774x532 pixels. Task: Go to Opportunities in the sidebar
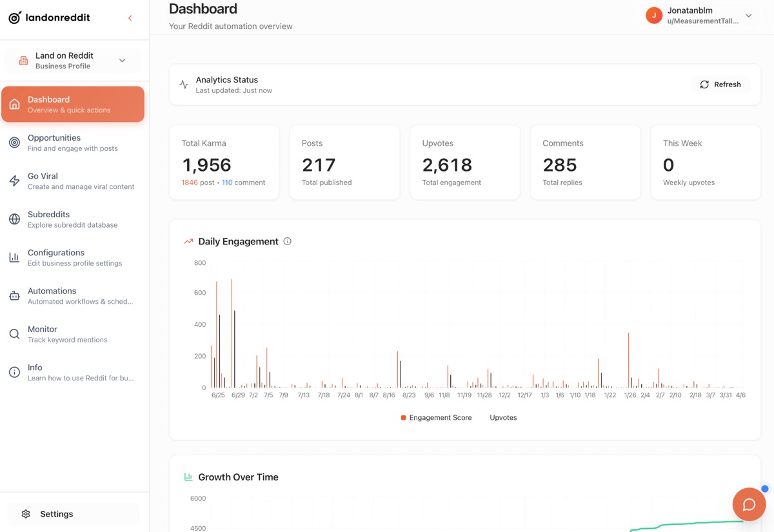click(73, 143)
